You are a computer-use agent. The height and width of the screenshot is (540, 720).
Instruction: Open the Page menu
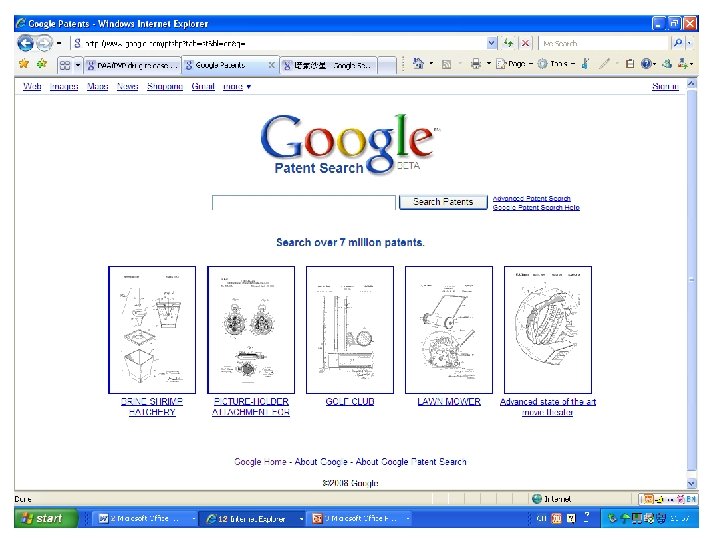(515, 64)
